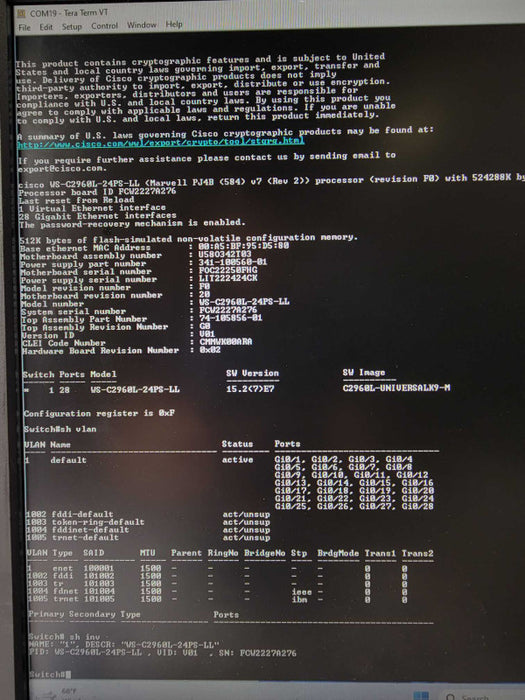This screenshot has height=700, width=525.
Task: Click the 'ieee' Stp value
Action: click(x=301, y=592)
